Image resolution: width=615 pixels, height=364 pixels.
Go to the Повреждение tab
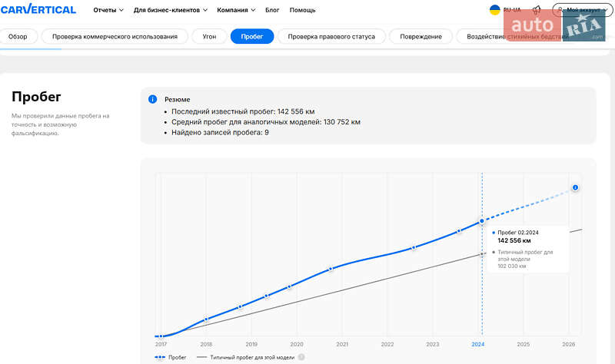coord(420,36)
